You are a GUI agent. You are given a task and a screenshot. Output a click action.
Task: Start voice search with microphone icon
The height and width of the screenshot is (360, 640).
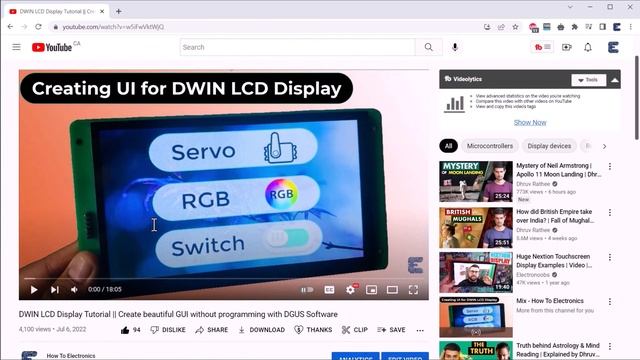point(455,47)
